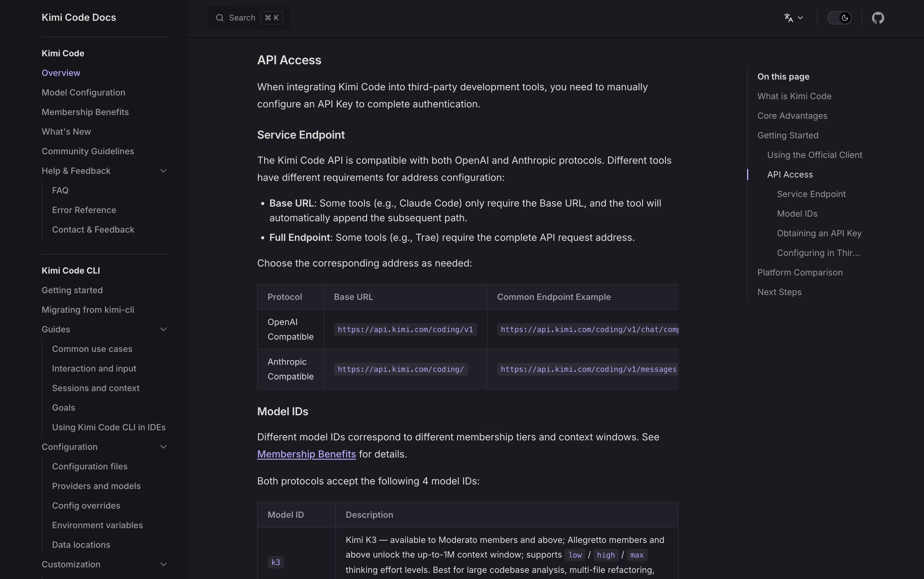Open the Overview page
This screenshot has width=924, height=579.
(x=61, y=73)
